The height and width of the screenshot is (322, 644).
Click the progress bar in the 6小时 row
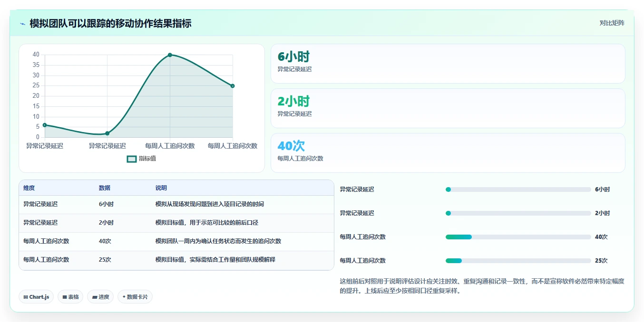(518, 189)
